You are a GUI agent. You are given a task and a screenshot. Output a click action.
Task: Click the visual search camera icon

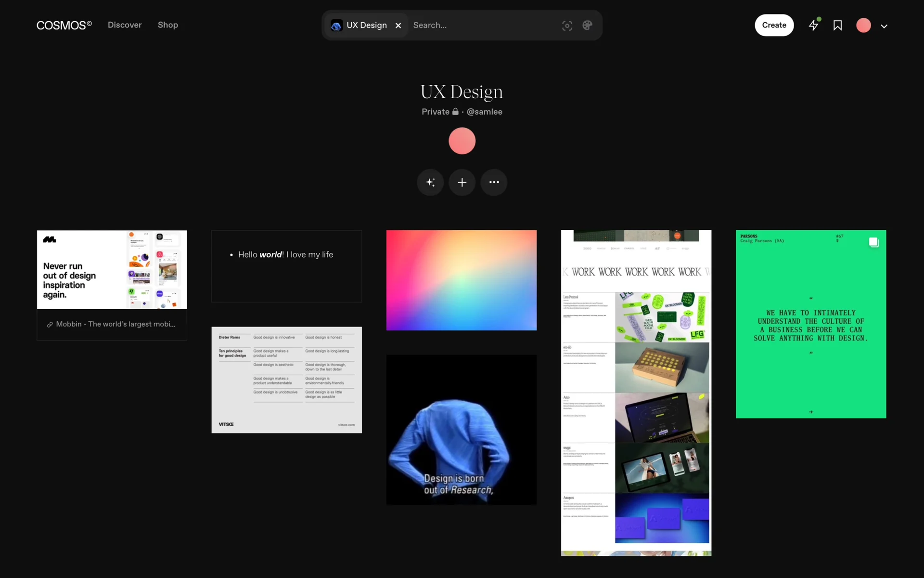click(567, 26)
